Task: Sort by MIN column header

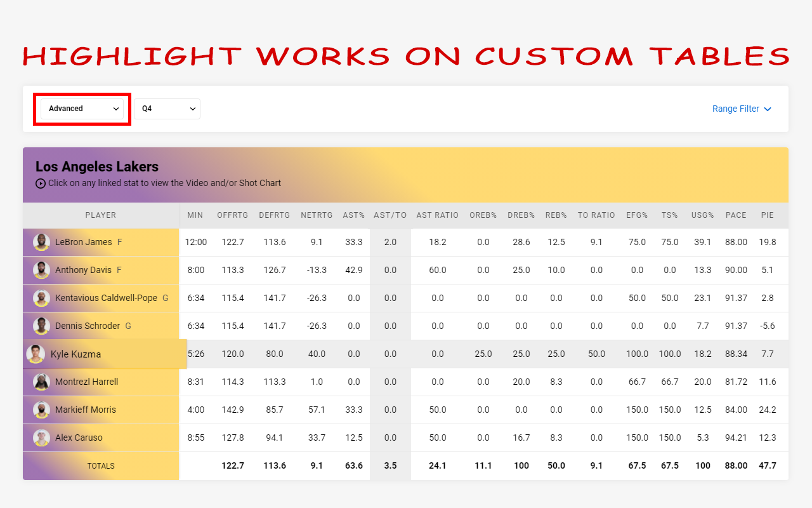Action: click(x=195, y=215)
